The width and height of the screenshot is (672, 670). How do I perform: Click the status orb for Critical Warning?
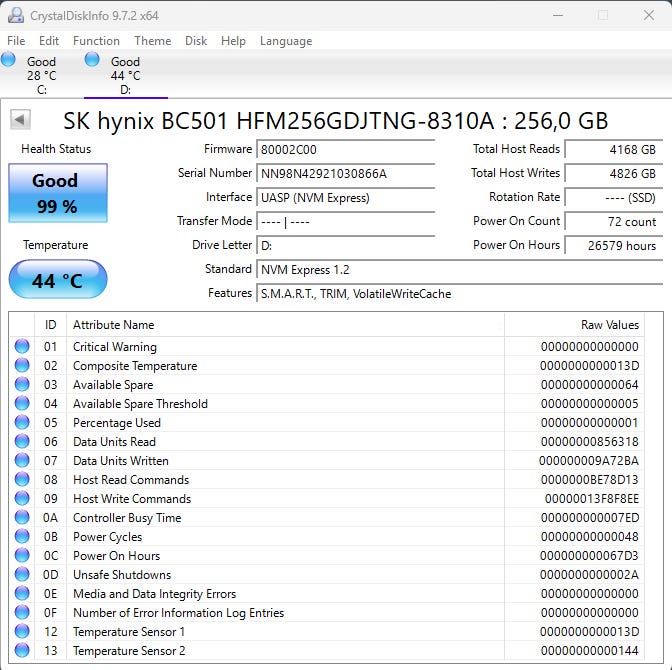(x=22, y=347)
